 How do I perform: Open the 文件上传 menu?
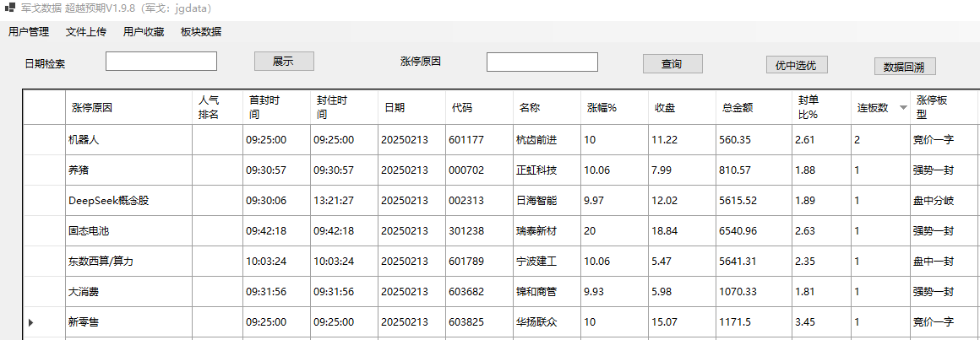(86, 32)
